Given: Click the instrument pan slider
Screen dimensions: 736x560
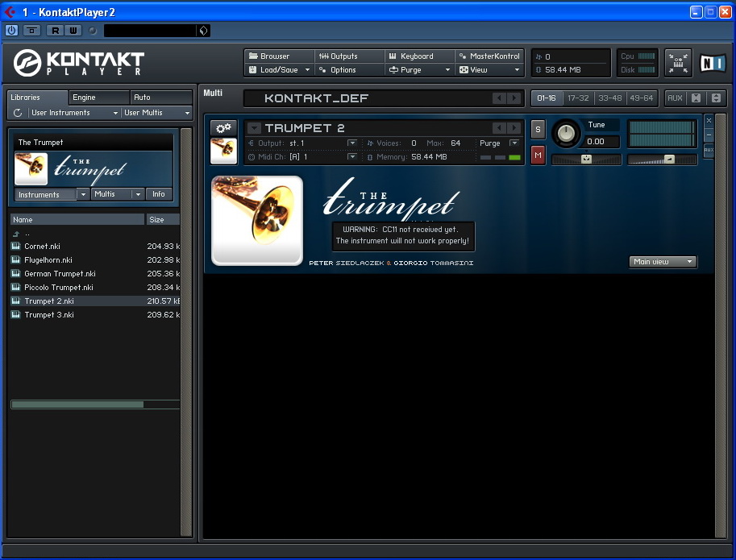Looking at the screenshot, I should [x=586, y=160].
